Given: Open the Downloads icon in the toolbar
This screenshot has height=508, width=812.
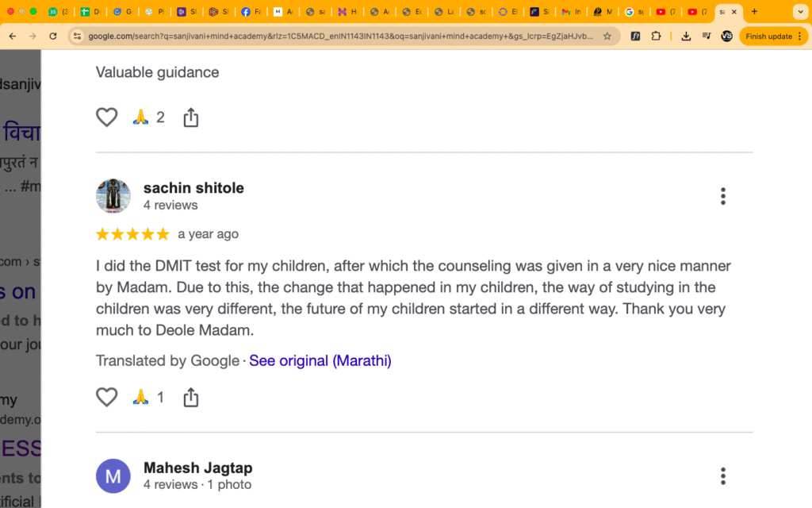Looking at the screenshot, I should [685, 36].
